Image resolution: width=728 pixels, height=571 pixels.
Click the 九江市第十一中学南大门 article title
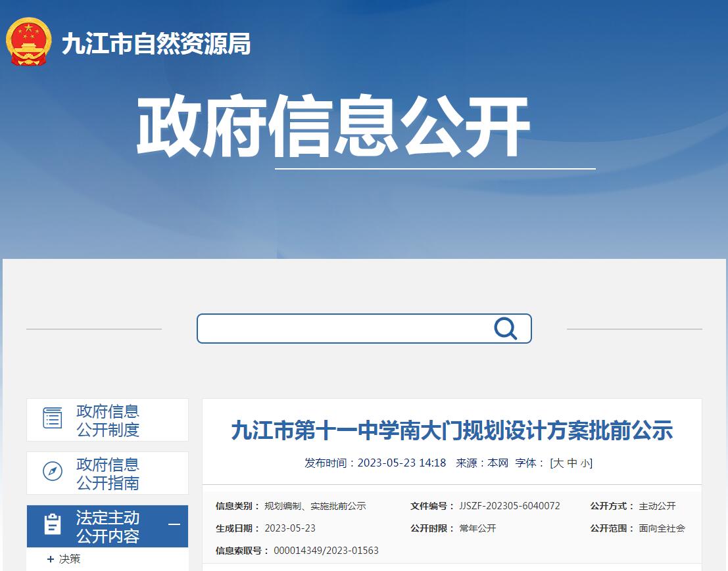pos(452,431)
